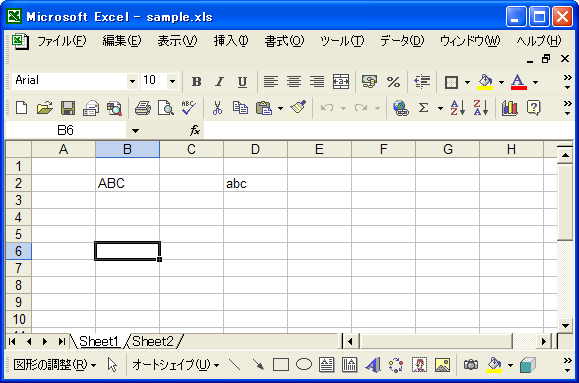
Task: Click the 3-D style cube icon
Action: coord(528,365)
